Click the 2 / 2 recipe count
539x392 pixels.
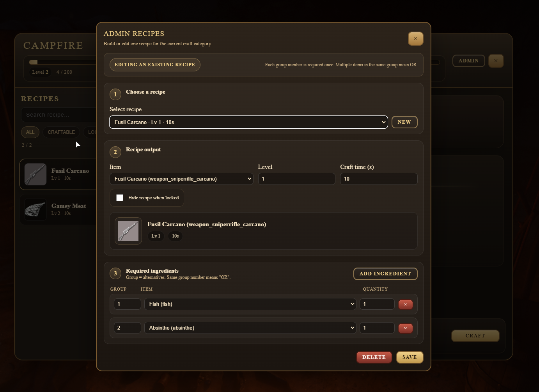tap(27, 145)
